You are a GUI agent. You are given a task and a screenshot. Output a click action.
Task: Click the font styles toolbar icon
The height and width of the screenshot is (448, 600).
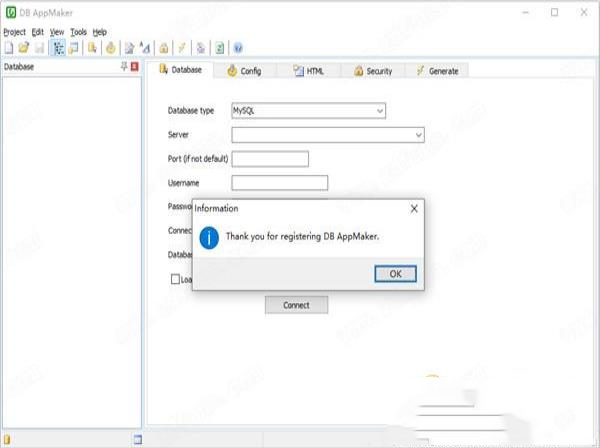click(145, 48)
